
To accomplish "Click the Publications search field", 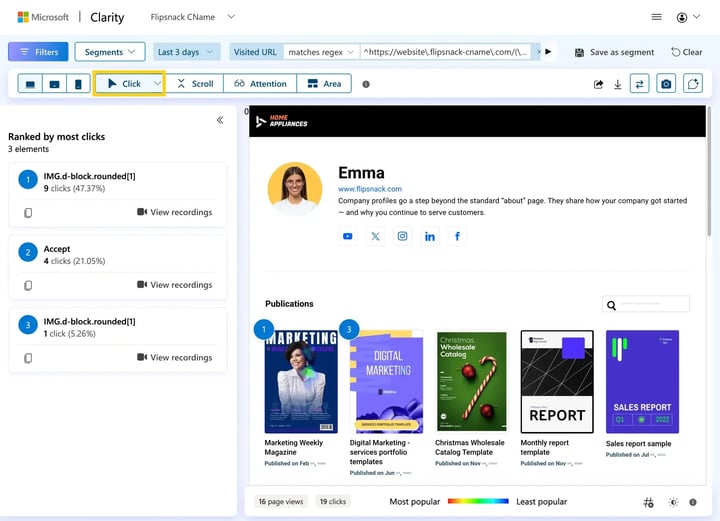I will coord(646,304).
